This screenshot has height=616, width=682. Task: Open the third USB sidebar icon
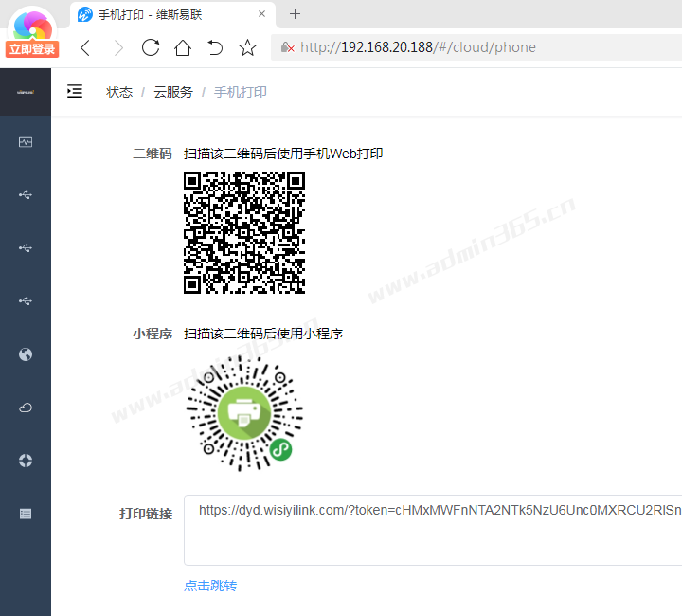(x=26, y=301)
